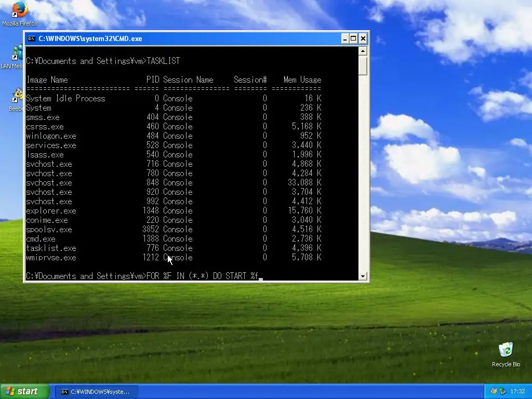Click the PID value '1348'
532x399 pixels.
tap(151, 211)
